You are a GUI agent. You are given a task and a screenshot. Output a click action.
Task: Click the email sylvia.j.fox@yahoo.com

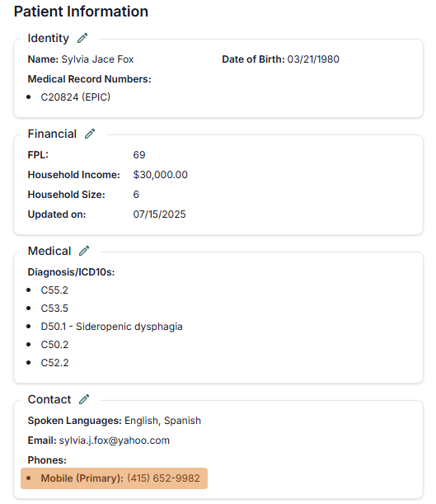115,440
